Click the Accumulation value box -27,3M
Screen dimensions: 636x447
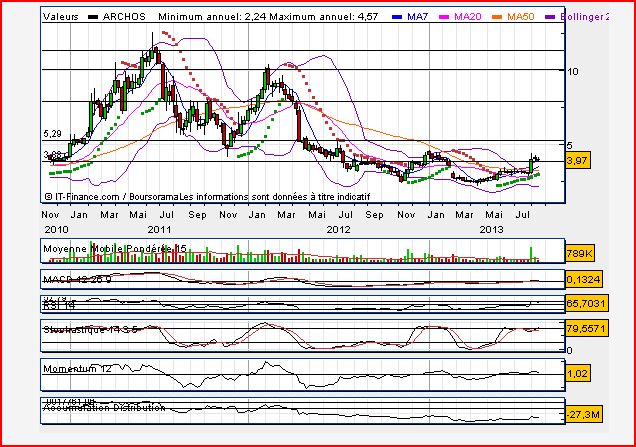[584, 415]
